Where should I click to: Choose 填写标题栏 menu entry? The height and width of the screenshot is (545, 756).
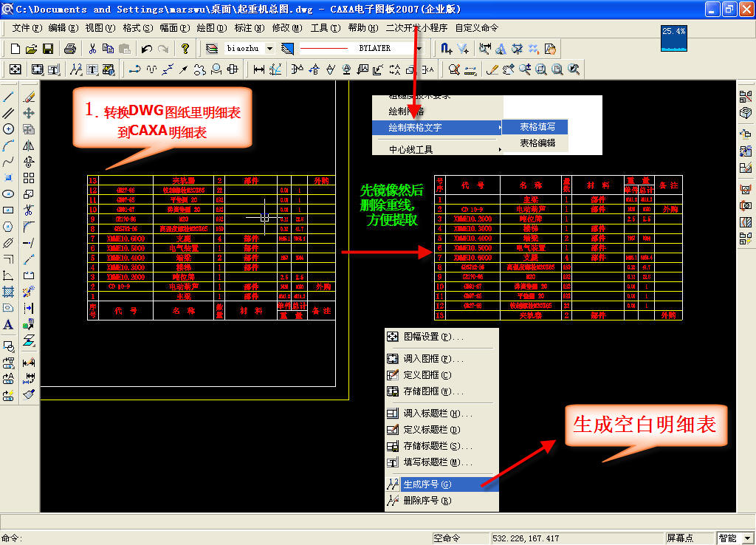[441, 462]
